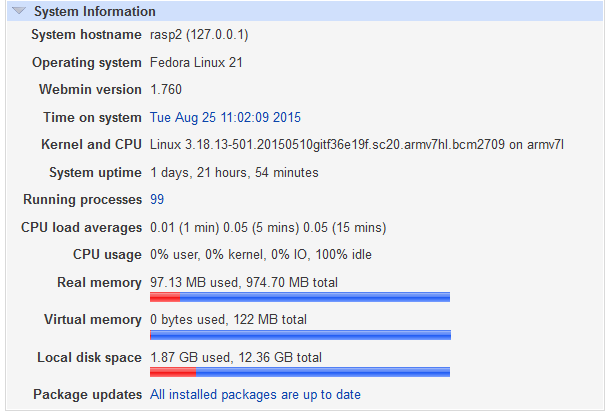614x415 pixels.
Task: Open the Running processes count 99 link
Action: 157,199
